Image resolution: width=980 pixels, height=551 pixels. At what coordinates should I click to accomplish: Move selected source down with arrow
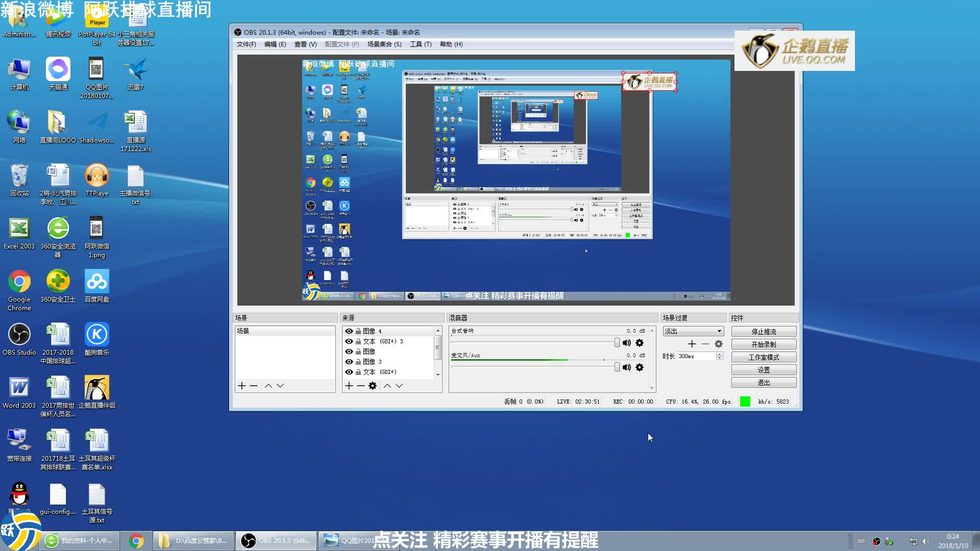[399, 386]
